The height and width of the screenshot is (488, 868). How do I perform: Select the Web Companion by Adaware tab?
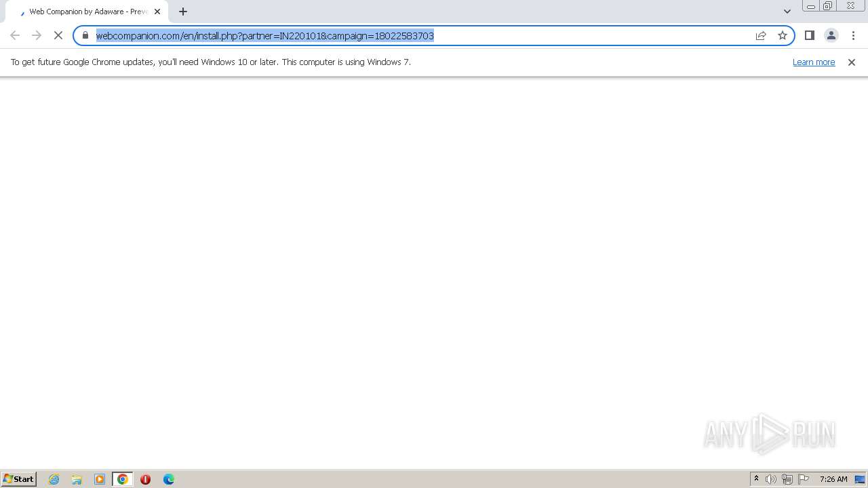point(87,12)
